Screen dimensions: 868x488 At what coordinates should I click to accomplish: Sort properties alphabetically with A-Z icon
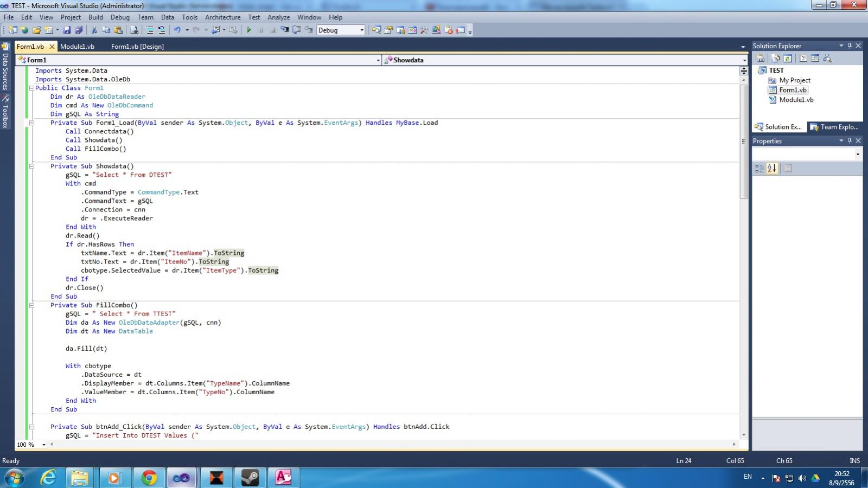[x=772, y=169]
